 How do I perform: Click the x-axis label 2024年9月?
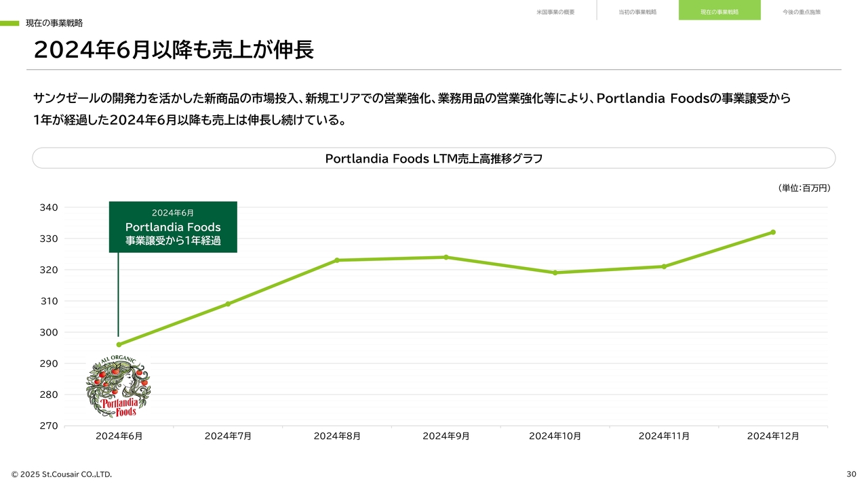[446, 436]
